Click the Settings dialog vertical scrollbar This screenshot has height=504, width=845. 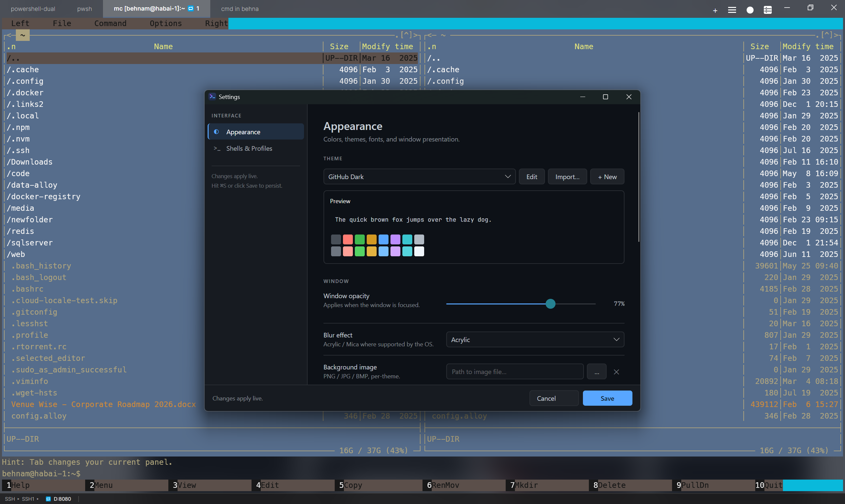638,177
